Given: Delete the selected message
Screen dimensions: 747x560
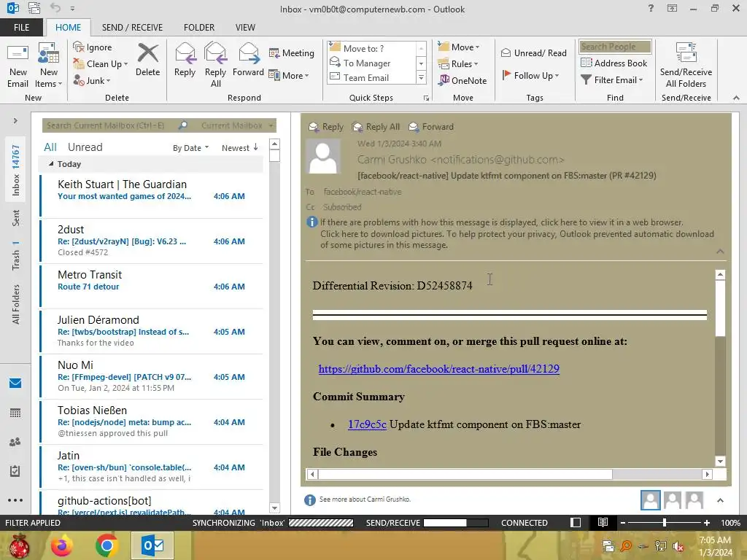Looking at the screenshot, I should click(147, 60).
